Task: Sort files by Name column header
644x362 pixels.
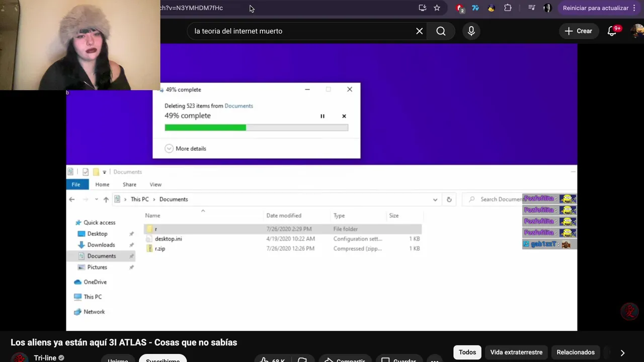Action: 152,216
